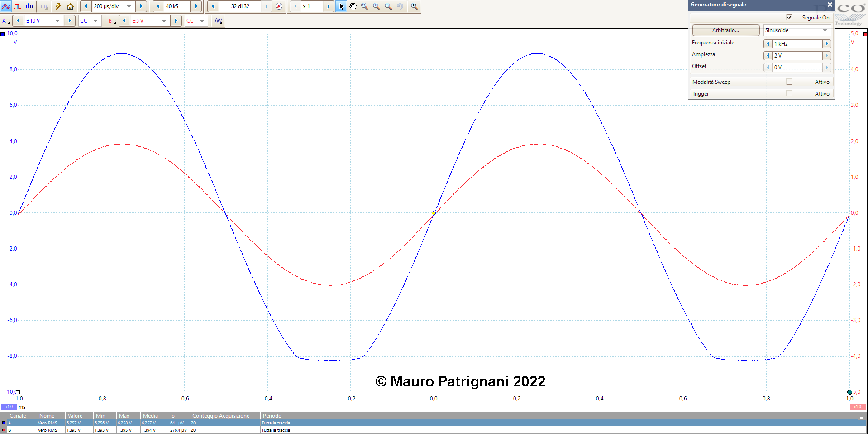The height and width of the screenshot is (434, 868).
Task: Click the x1,0 right red zoom indicator
Action: click(858, 407)
